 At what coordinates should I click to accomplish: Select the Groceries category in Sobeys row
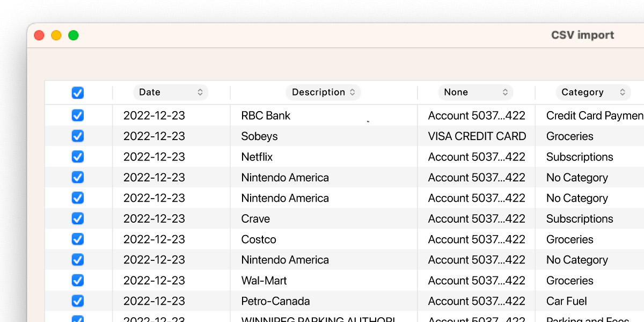click(x=569, y=136)
